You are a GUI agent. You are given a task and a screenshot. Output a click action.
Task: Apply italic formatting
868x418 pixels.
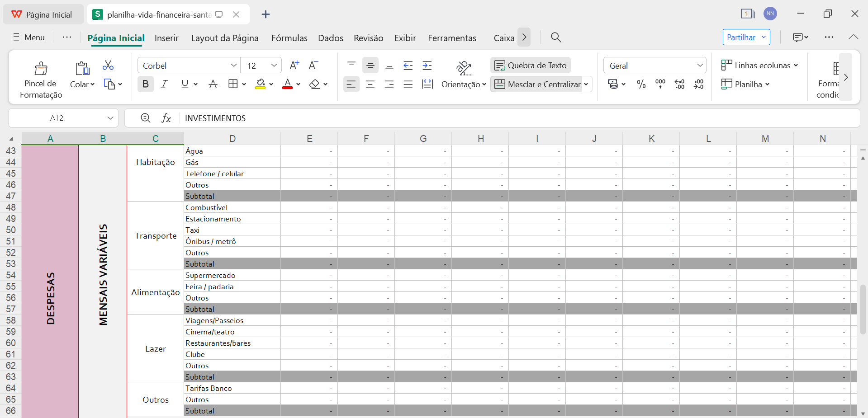(164, 84)
